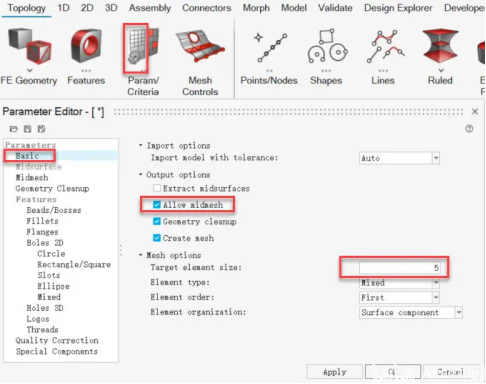
Task: Toggle Allow midmesh checkbox
Action: pos(157,205)
